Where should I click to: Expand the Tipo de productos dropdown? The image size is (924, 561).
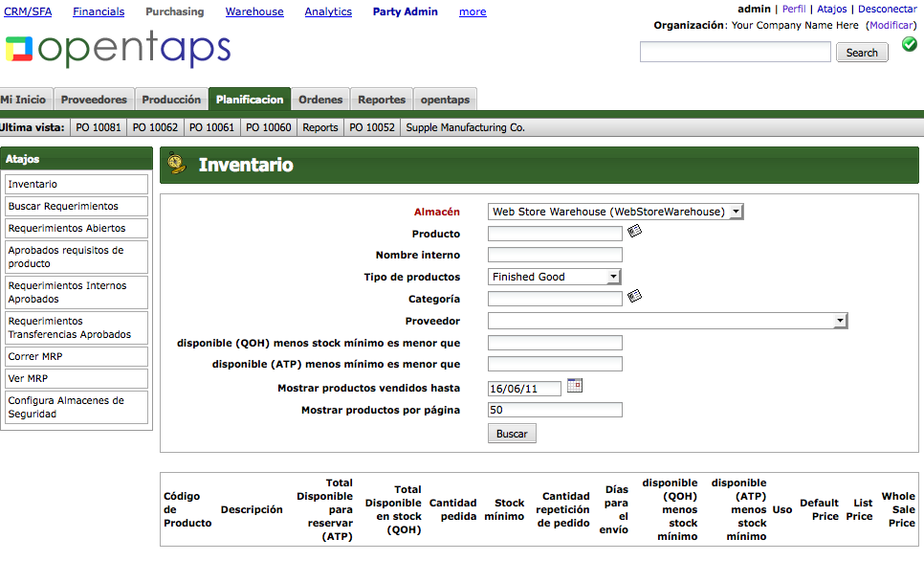(555, 277)
